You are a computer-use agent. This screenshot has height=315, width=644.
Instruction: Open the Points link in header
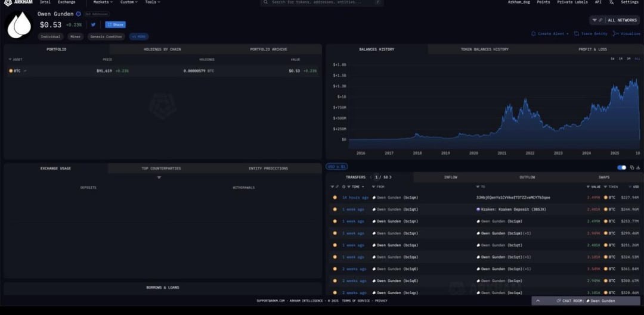point(543,2)
